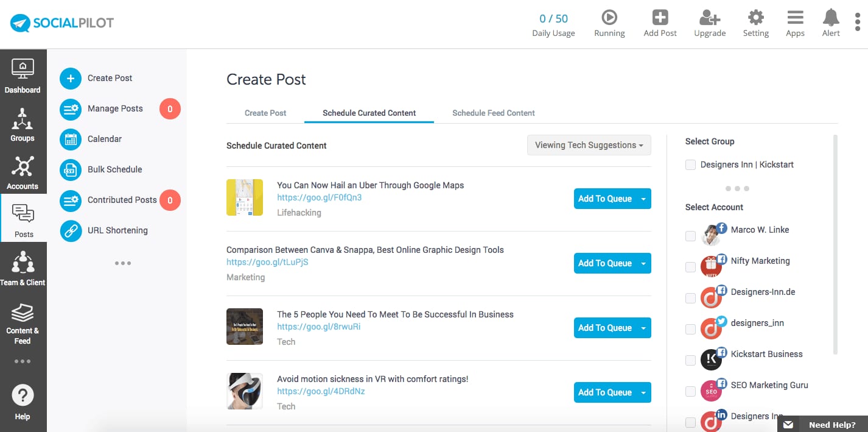The width and height of the screenshot is (868, 432).
Task: Add the VR motion sickness post to queue
Action: click(605, 392)
